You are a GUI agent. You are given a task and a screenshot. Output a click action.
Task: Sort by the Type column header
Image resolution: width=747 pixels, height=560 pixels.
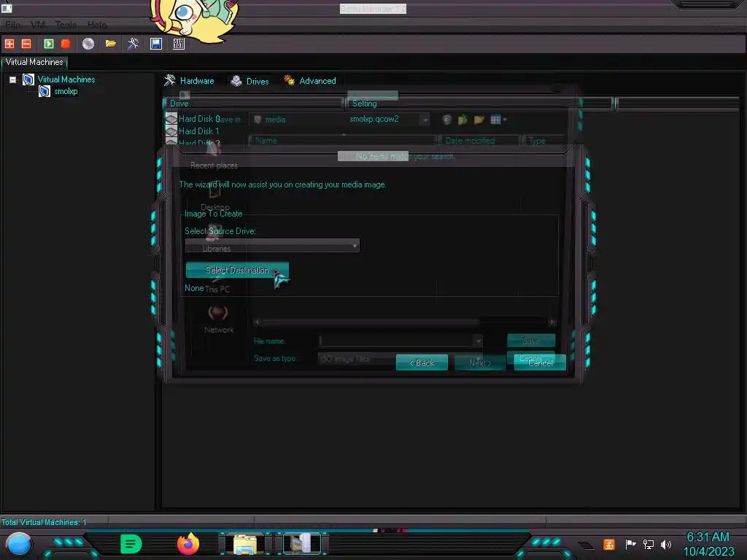(544, 141)
